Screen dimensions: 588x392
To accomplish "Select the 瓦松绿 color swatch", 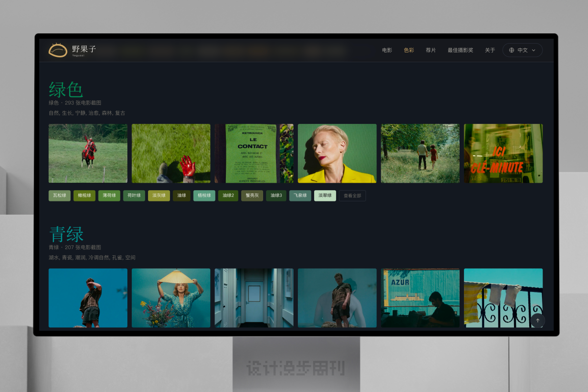I will click(60, 196).
